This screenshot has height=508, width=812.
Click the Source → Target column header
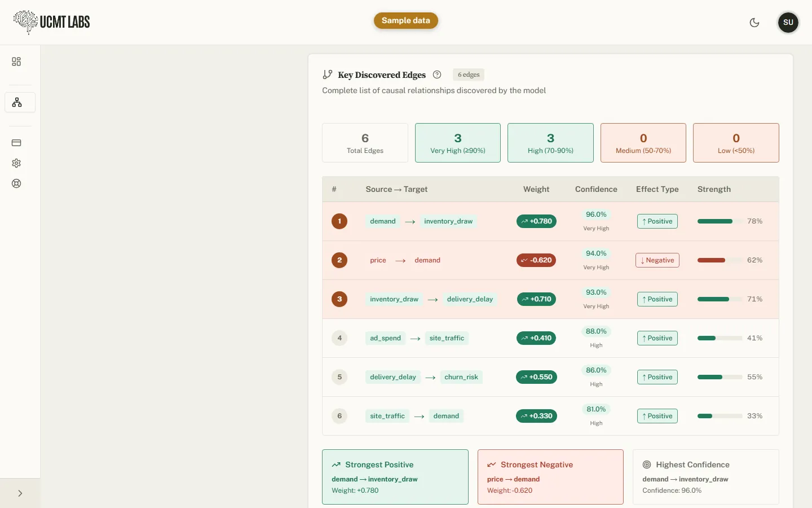pos(396,189)
